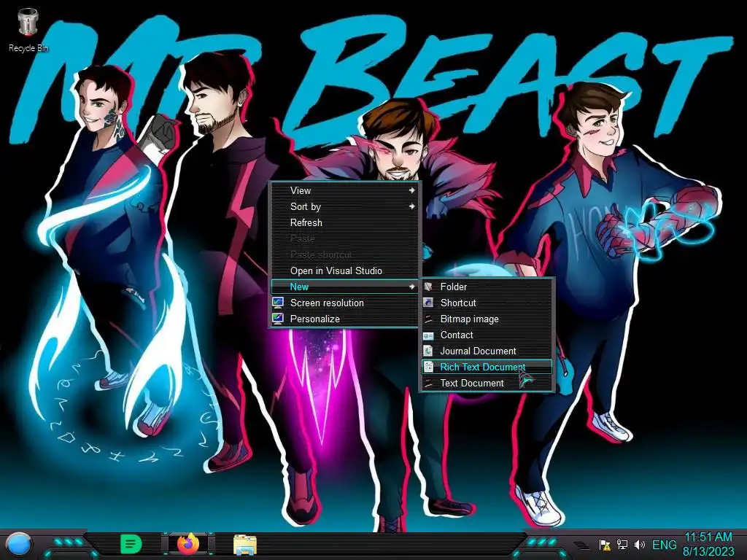Choose Refresh from the context menu
Image resolution: width=747 pixels, height=560 pixels.
(344, 223)
